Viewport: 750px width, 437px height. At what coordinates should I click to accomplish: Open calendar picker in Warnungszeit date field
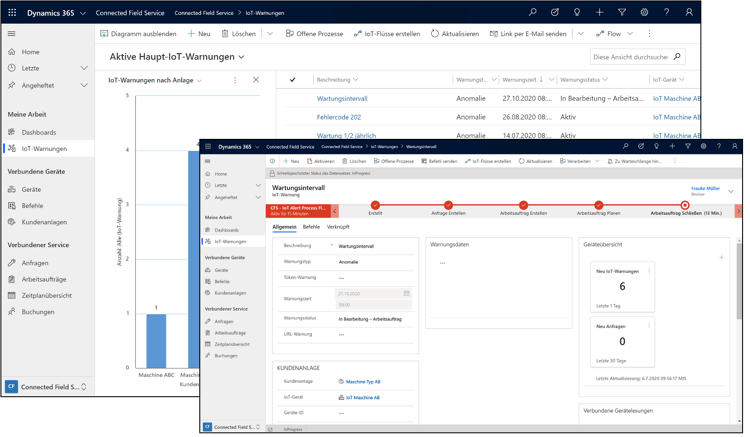coord(407,294)
